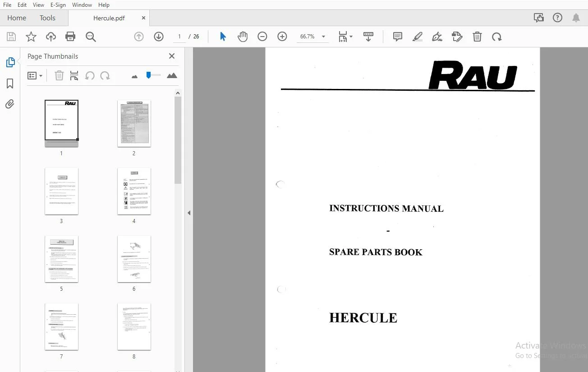
Task: Activate the Selection arrow tool
Action: 223,37
